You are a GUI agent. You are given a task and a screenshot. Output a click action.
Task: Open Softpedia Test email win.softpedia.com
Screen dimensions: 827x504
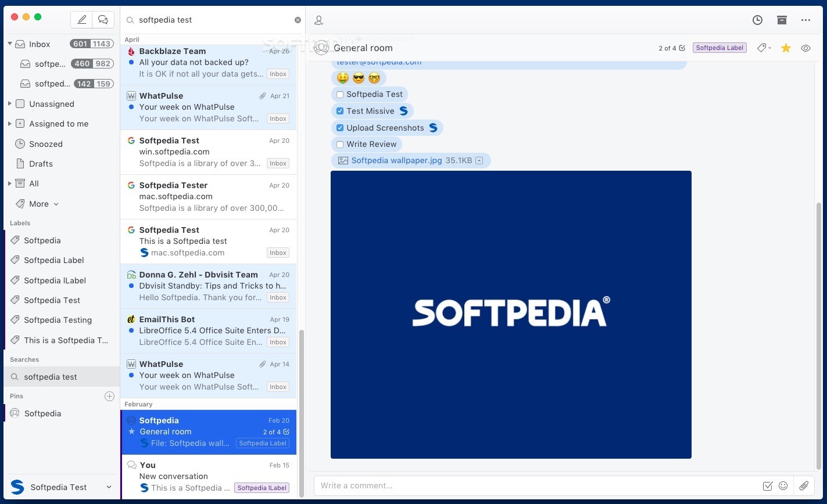coord(208,152)
